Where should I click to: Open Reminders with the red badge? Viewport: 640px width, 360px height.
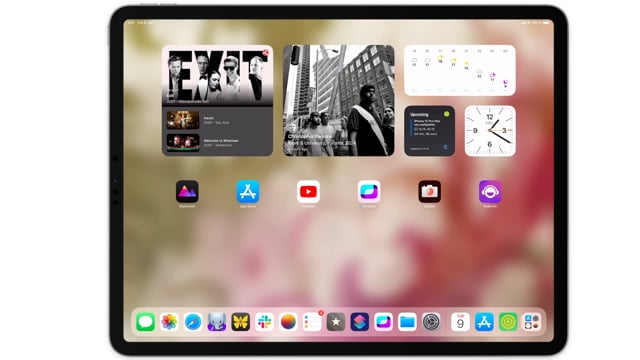312,322
